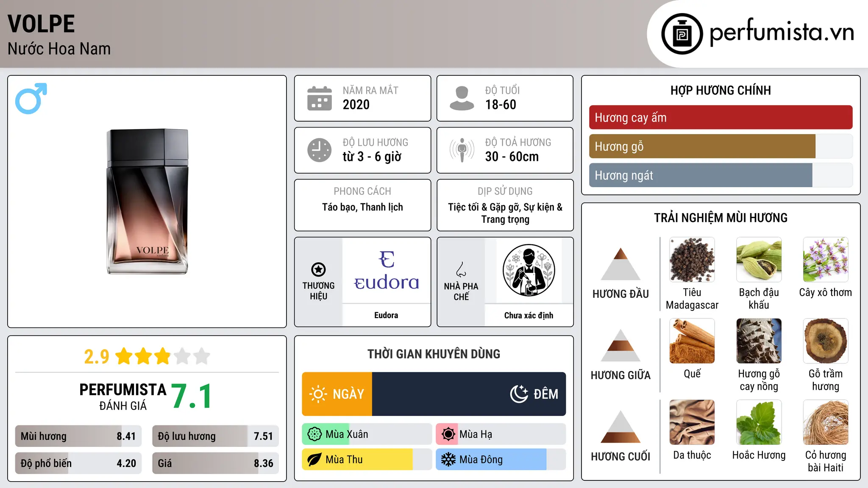The width and height of the screenshot is (868, 488).
Task: Click the green Perfumista score 7.1
Action: [192, 396]
